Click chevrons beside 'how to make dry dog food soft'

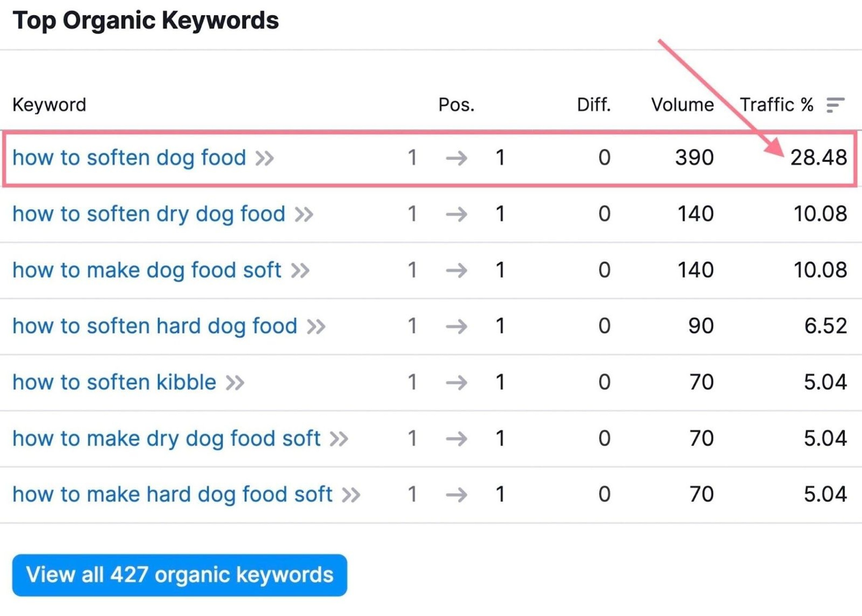point(339,439)
